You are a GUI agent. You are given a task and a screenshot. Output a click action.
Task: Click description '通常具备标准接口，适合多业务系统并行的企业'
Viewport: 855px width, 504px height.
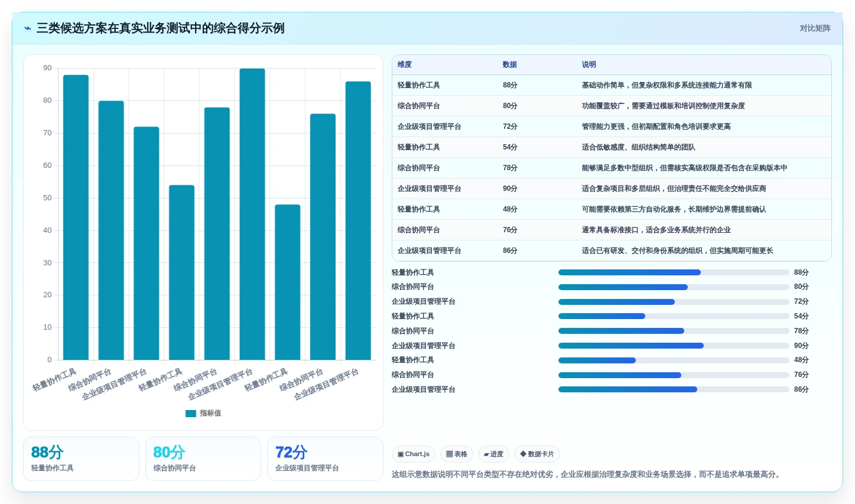pos(656,230)
